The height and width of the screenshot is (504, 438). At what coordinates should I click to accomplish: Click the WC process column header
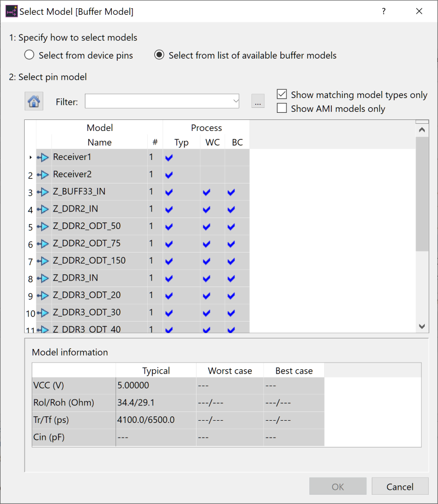tap(212, 142)
